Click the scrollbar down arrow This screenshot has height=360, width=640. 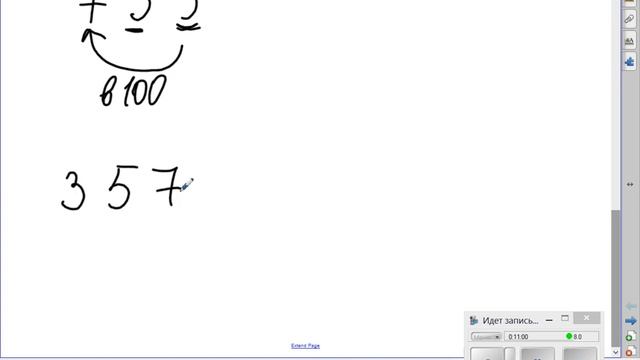(616, 352)
